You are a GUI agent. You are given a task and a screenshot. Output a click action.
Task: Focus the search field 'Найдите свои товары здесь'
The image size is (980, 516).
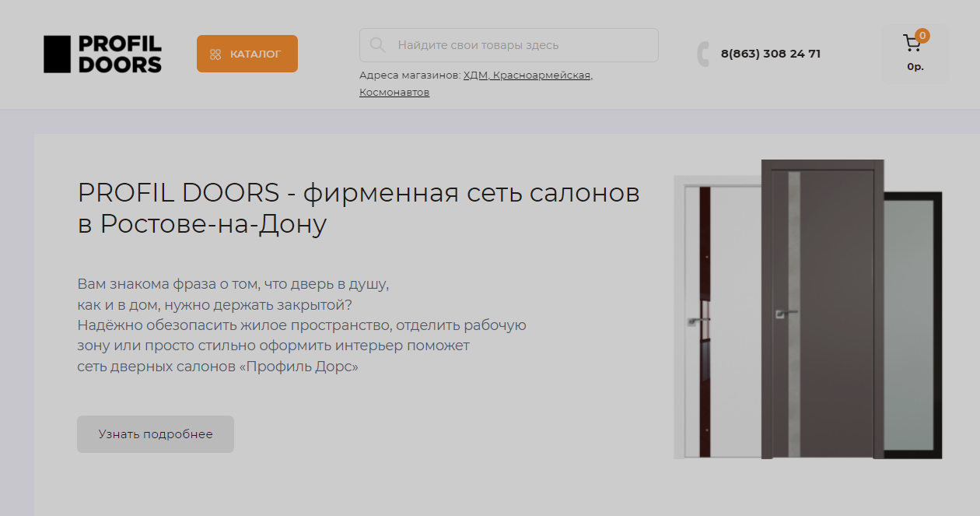pyautogui.click(x=509, y=45)
